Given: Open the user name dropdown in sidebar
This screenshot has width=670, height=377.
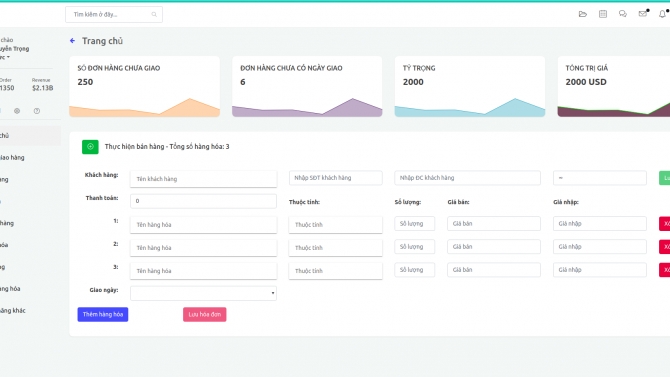Looking at the screenshot, I should click(x=15, y=53).
